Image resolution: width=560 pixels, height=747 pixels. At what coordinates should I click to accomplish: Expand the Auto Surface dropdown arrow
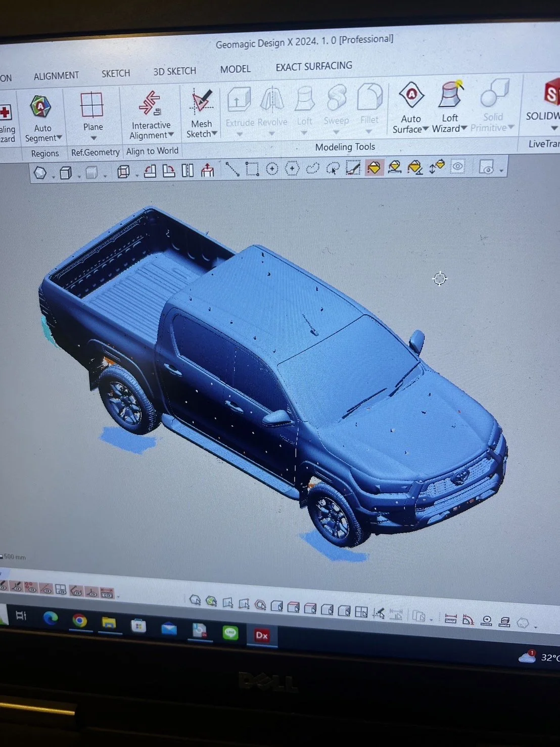point(426,129)
